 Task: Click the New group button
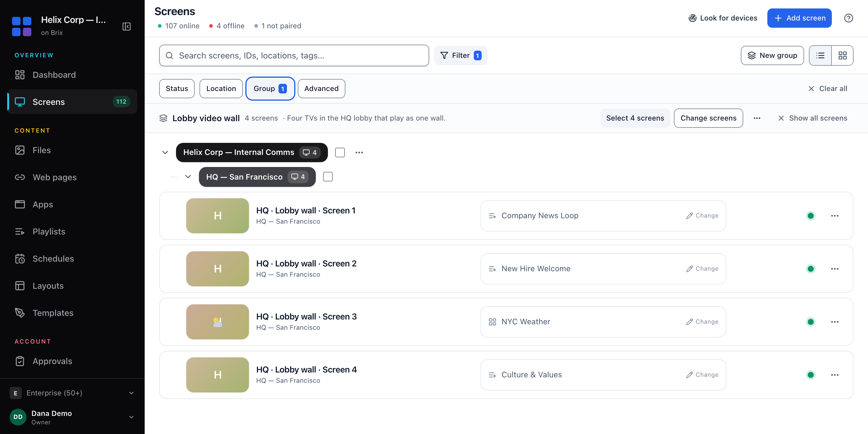[772, 55]
